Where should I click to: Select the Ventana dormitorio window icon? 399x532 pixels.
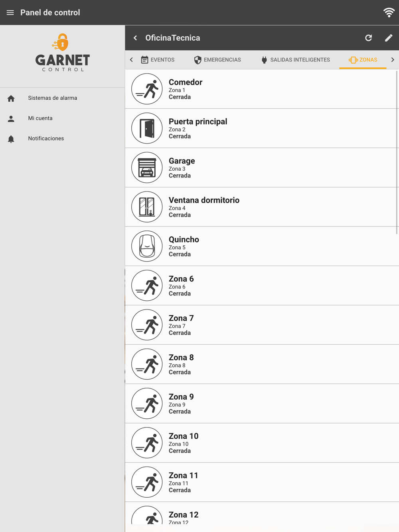point(147,207)
